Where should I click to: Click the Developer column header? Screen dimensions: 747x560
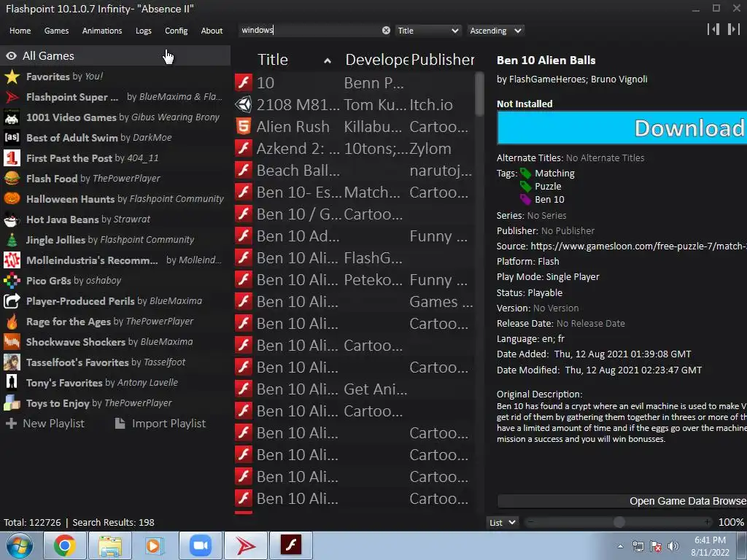pos(376,60)
